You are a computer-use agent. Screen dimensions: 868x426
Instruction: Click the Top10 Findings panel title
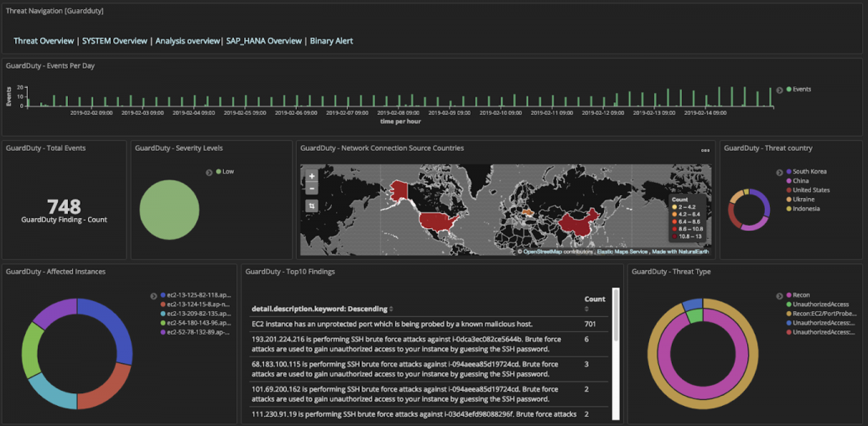(x=289, y=272)
